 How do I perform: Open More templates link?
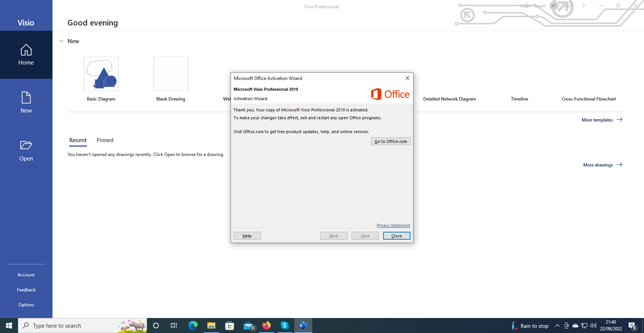click(602, 120)
